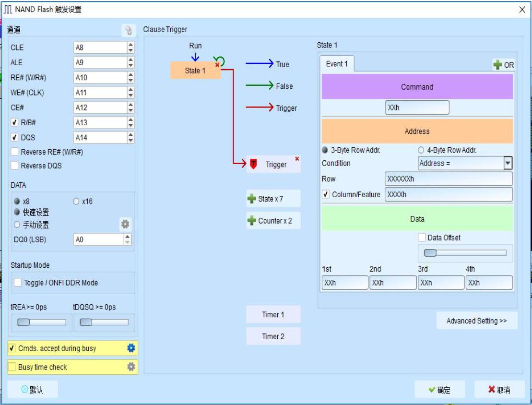Add a new state with State x 7
The width and height of the screenshot is (532, 405).
pyautogui.click(x=273, y=199)
